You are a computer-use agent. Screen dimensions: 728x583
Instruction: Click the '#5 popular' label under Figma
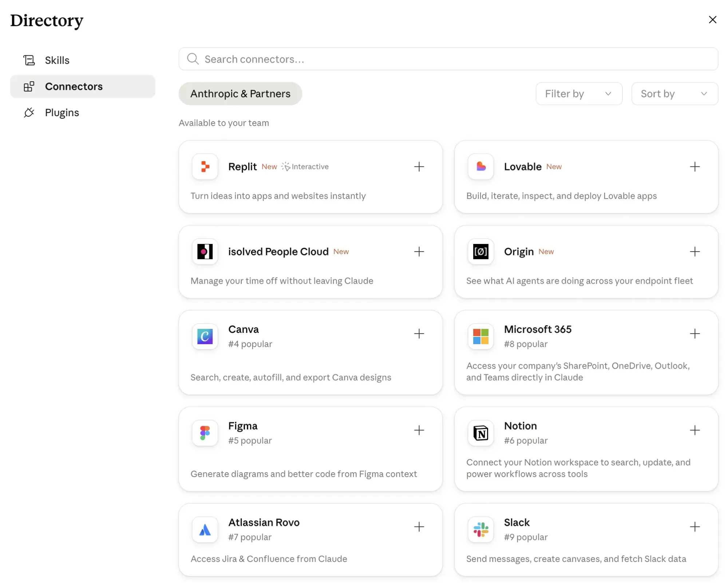[250, 440]
